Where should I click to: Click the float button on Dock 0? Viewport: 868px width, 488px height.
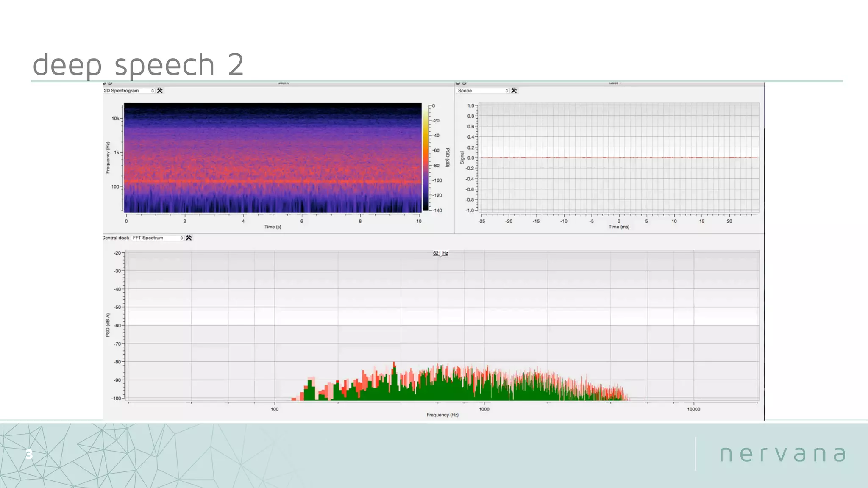click(x=110, y=83)
